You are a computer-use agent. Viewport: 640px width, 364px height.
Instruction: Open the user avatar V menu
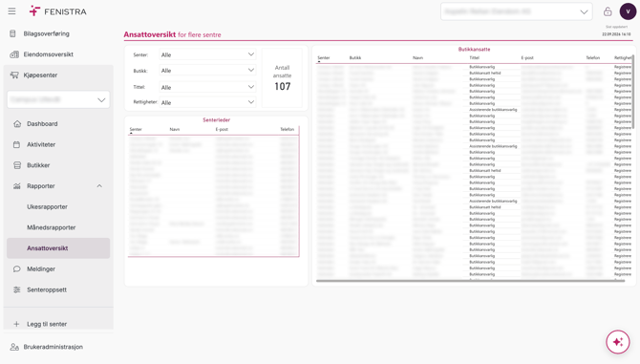tap(628, 11)
